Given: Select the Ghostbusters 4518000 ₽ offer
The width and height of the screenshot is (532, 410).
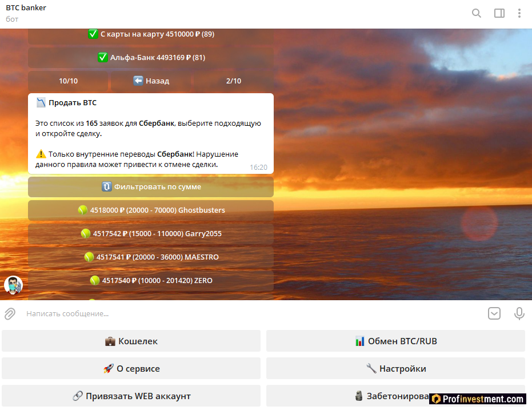Looking at the screenshot, I should pos(151,210).
